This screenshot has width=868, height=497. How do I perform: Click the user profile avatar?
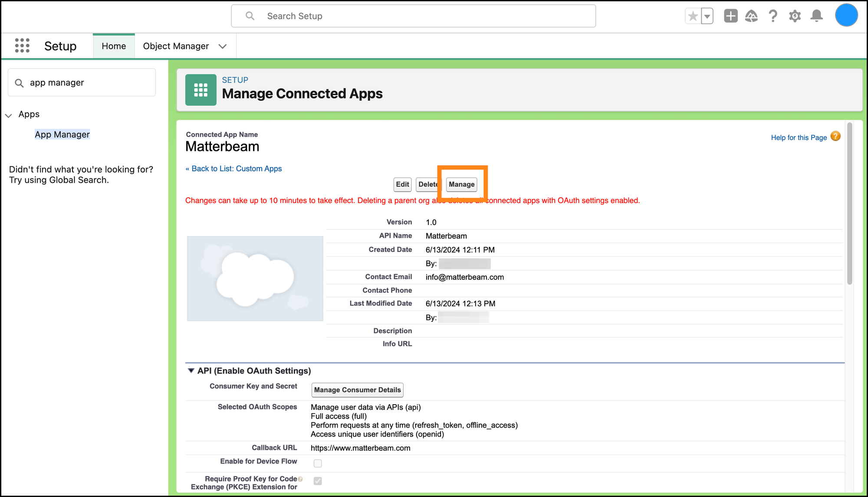846,15
